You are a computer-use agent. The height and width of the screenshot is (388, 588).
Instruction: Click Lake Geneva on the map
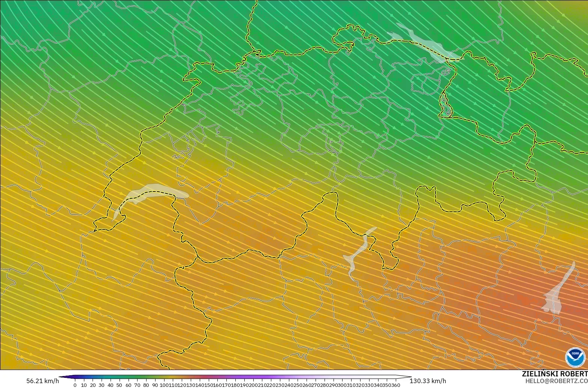(150, 194)
